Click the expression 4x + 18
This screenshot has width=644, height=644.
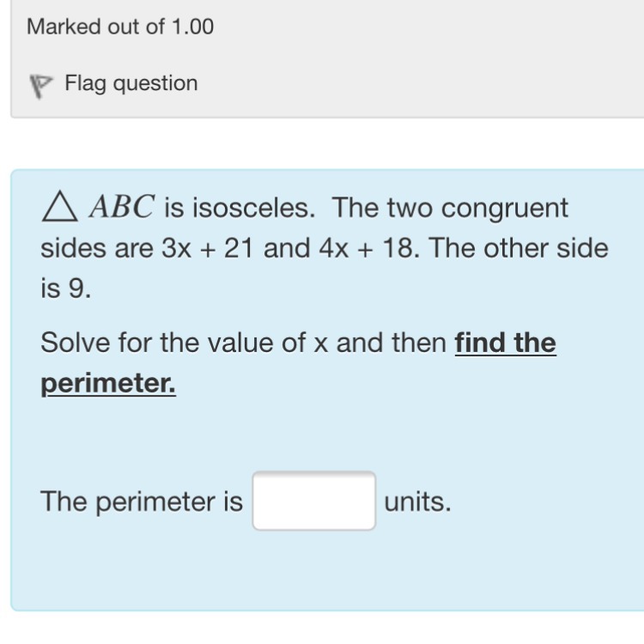pyautogui.click(x=368, y=249)
